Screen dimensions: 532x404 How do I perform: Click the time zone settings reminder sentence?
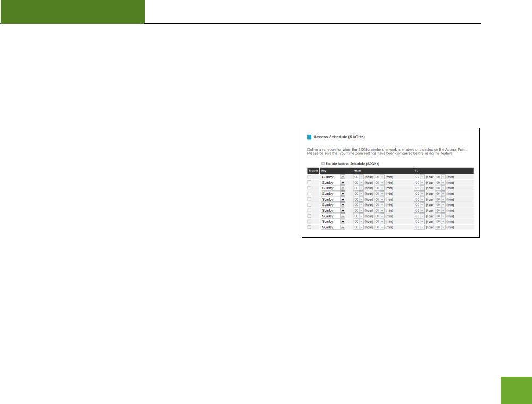pyautogui.click(x=380, y=154)
